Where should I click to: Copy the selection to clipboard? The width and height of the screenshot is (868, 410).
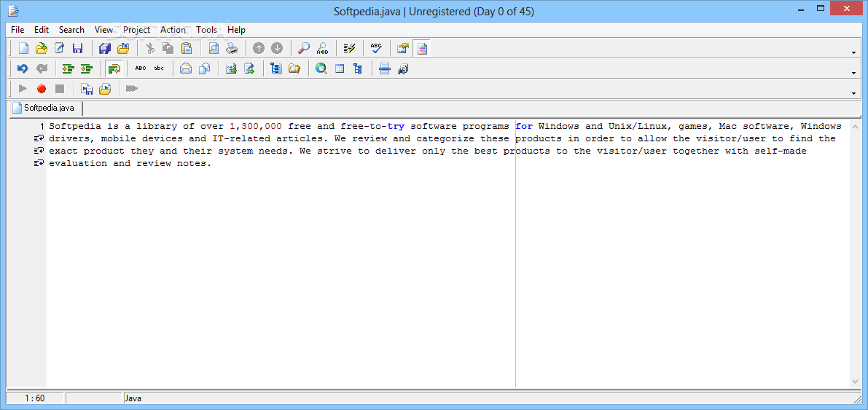pos(168,49)
